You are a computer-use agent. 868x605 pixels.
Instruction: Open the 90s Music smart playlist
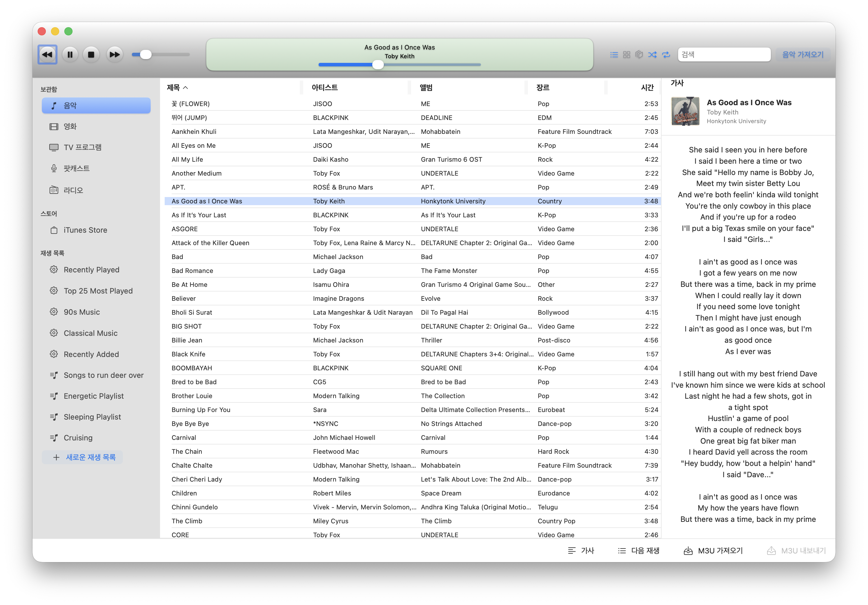tap(96, 312)
